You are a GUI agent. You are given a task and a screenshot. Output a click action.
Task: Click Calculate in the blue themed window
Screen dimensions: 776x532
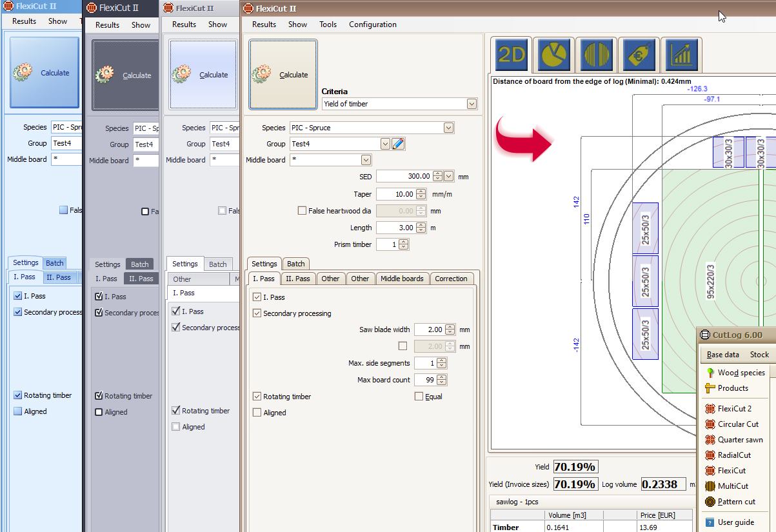tap(45, 73)
